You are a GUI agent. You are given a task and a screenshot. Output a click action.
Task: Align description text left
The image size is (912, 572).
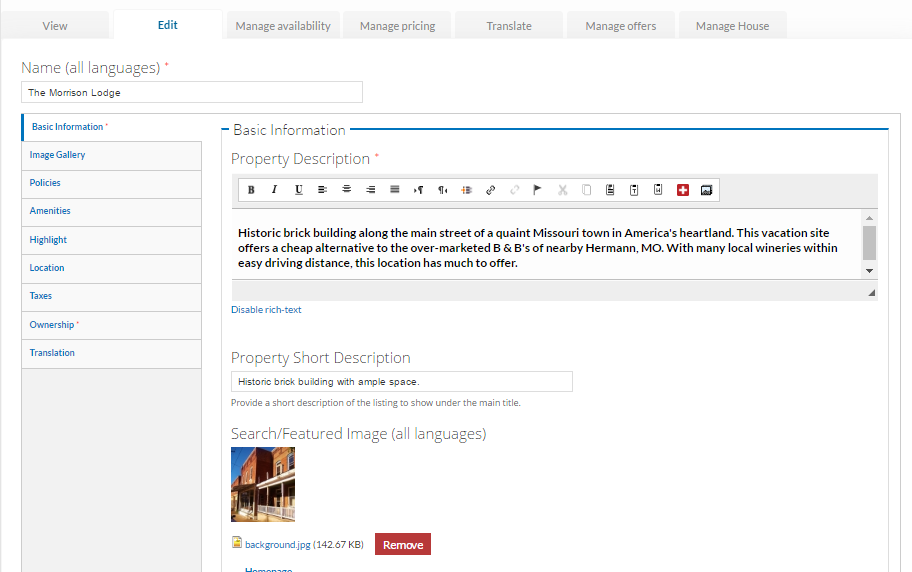(322, 190)
